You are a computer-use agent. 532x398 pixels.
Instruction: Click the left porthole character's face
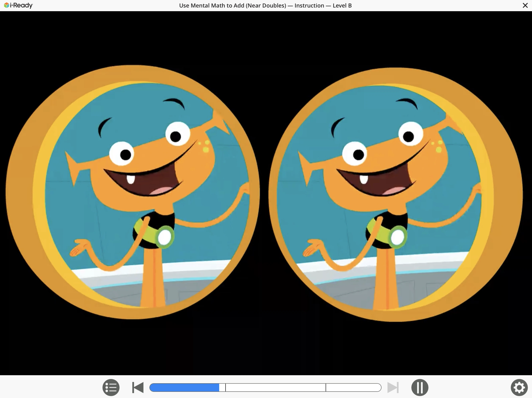pos(149,164)
